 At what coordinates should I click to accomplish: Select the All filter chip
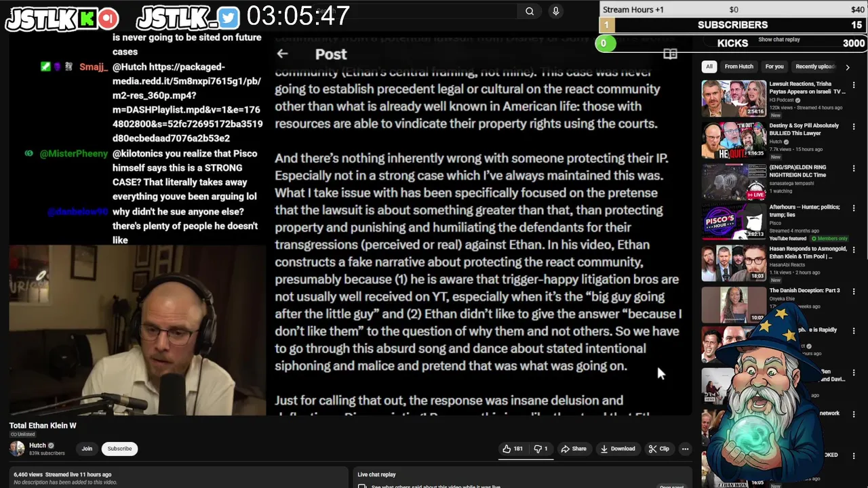click(709, 66)
